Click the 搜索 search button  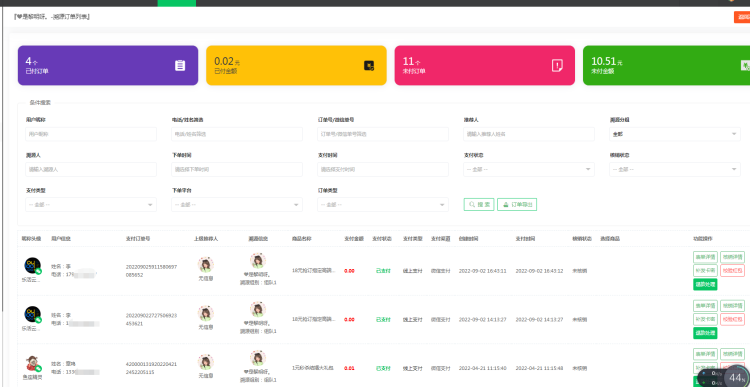pyautogui.click(x=479, y=205)
